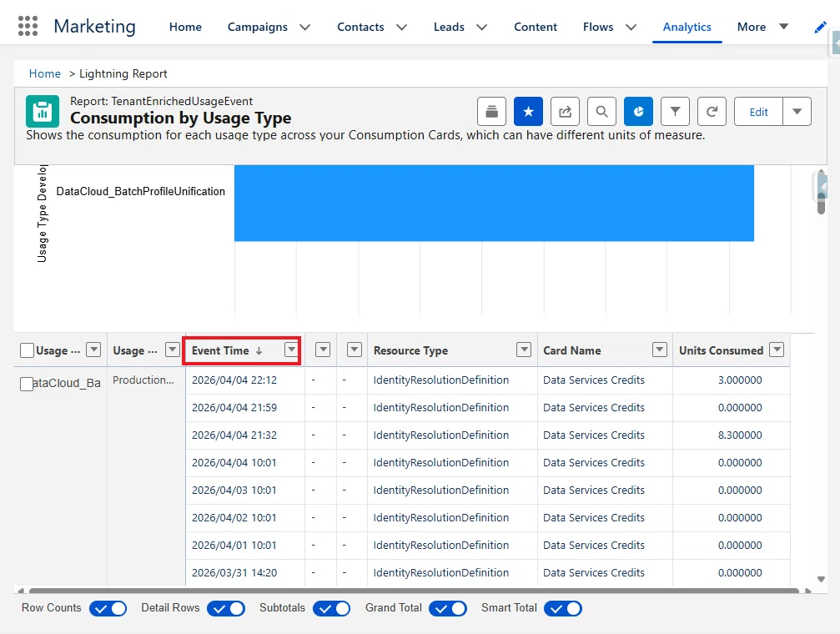Image resolution: width=840 pixels, height=634 pixels.
Task: Open the filters funnel icon
Action: pyautogui.click(x=675, y=112)
